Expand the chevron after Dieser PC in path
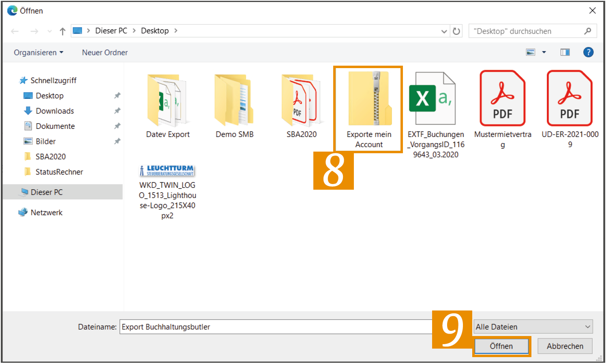The height and width of the screenshot is (364, 606). (x=134, y=31)
